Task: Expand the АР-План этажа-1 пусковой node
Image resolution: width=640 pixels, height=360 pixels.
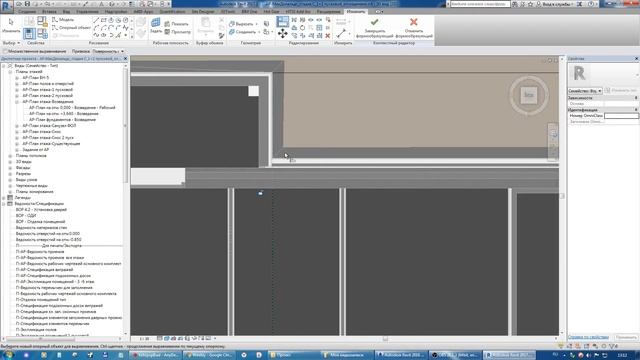Action: point(17,89)
